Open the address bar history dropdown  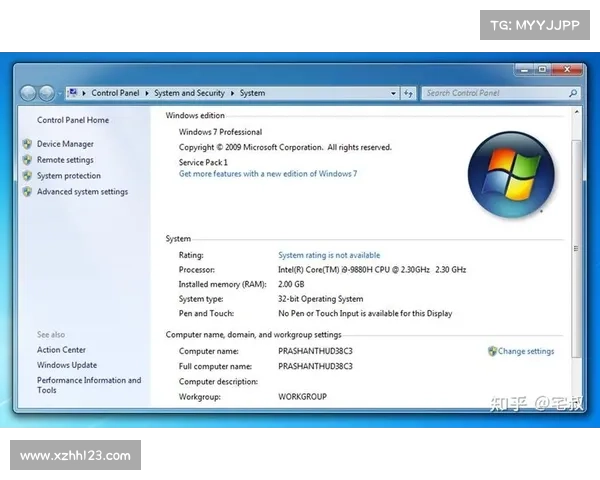tap(393, 93)
